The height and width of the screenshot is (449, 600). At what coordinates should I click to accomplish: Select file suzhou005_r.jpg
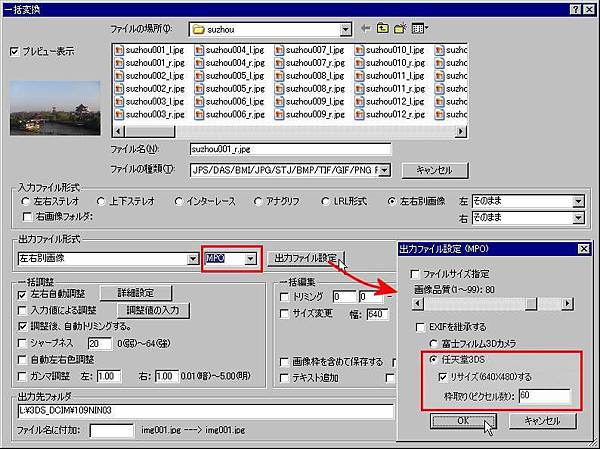(x=230, y=88)
